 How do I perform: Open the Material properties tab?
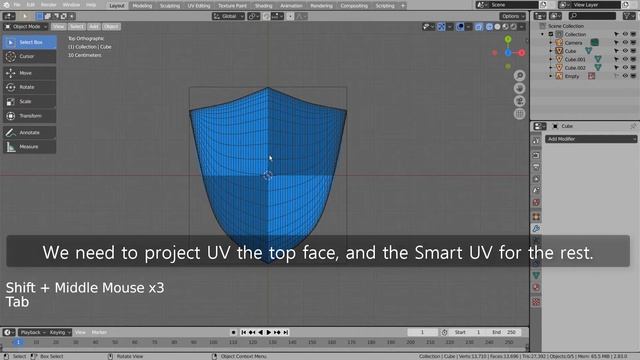tap(536, 287)
